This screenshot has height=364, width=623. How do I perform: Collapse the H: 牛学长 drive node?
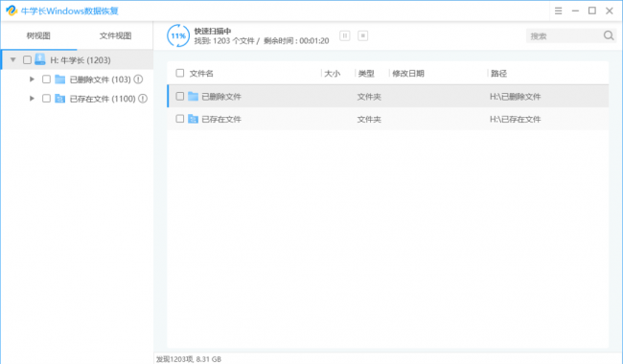[x=13, y=60]
